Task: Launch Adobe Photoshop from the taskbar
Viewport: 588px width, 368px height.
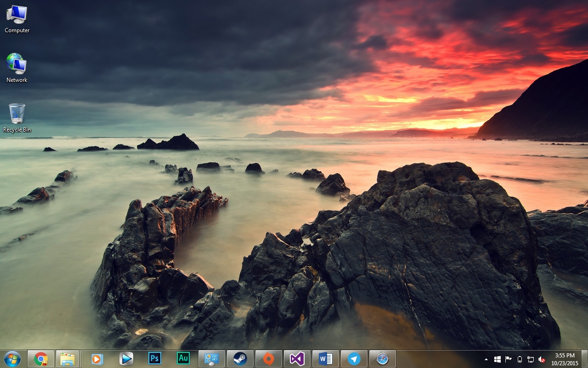Action: (x=155, y=358)
